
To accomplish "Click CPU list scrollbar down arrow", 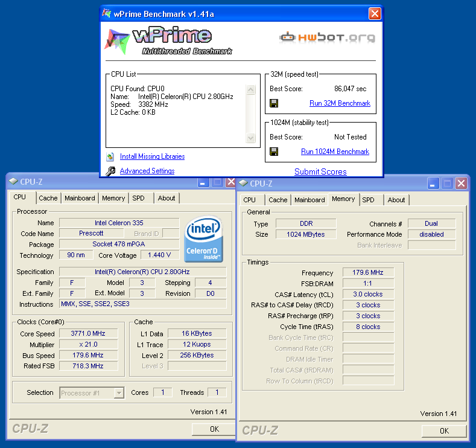I will (250, 138).
